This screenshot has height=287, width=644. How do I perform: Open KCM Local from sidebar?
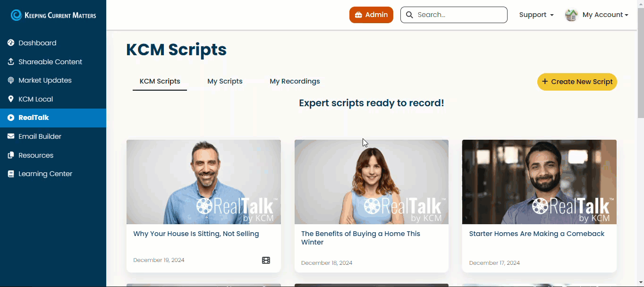(53, 99)
